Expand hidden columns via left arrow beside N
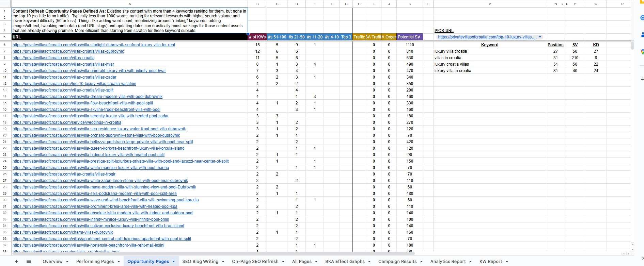Image resolution: width=644 pixels, height=266 pixels. [x=563, y=4]
